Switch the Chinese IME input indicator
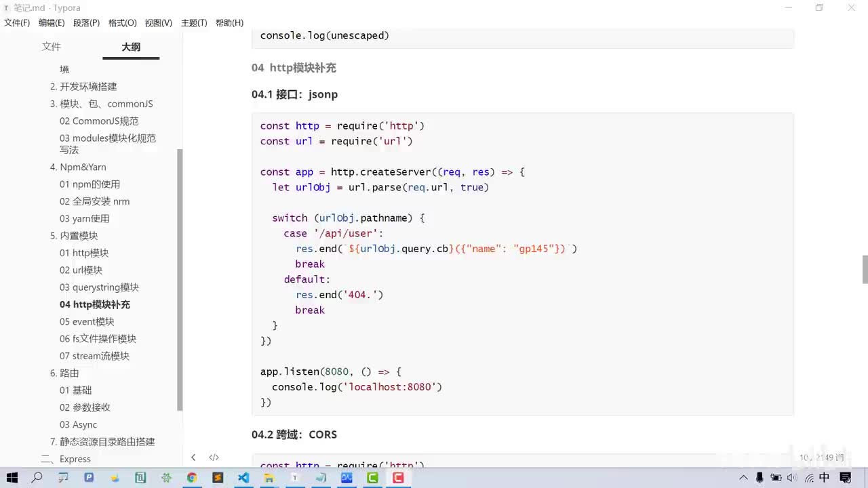 tap(825, 478)
